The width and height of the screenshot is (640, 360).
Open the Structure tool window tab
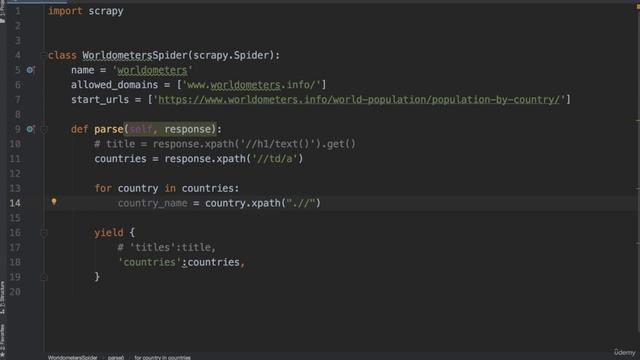2,297
